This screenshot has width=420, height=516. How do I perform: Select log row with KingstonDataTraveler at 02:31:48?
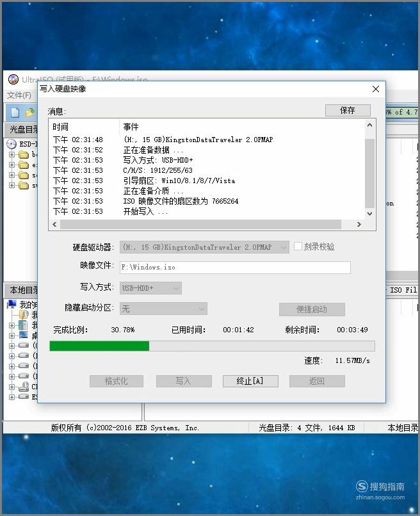coord(207,140)
